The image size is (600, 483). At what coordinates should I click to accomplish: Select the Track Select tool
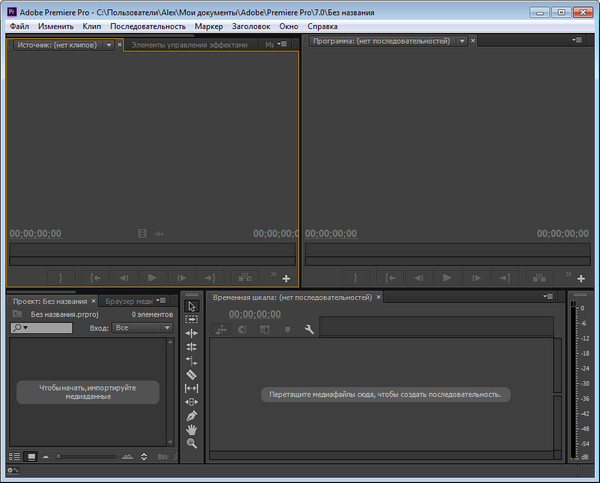coord(192,320)
